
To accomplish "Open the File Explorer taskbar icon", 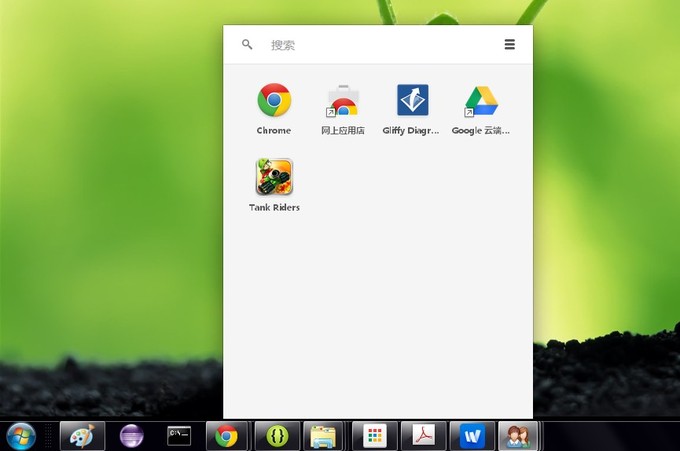I will coord(323,436).
